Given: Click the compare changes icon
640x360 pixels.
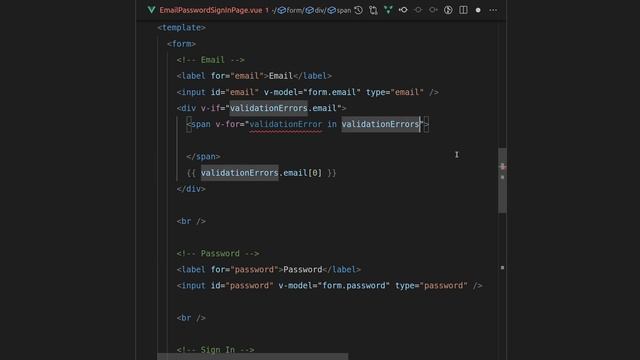Looking at the screenshot, I should coord(373,10).
